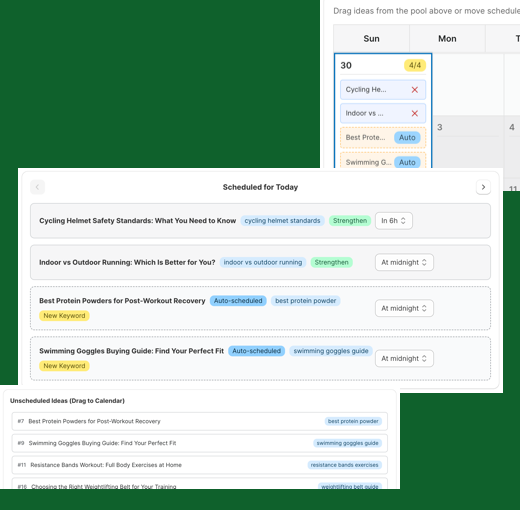Open time dropdown for Cycling Helmet article
This screenshot has width=520, height=510.
click(394, 221)
